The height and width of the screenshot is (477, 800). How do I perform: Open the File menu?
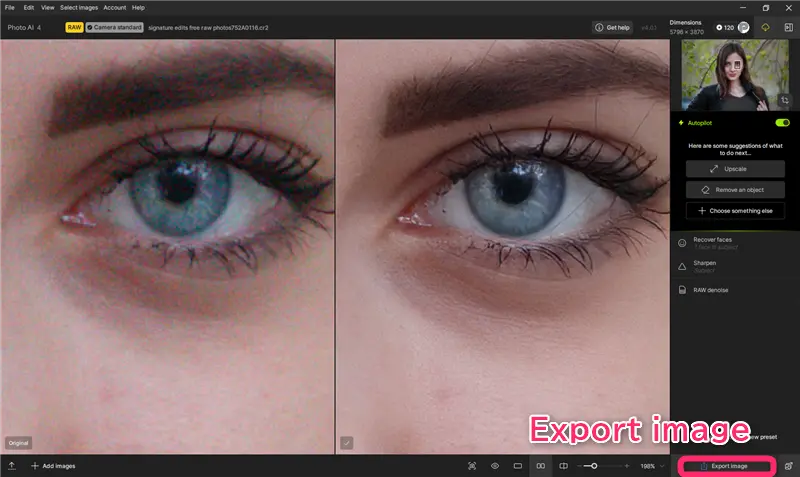[10, 8]
